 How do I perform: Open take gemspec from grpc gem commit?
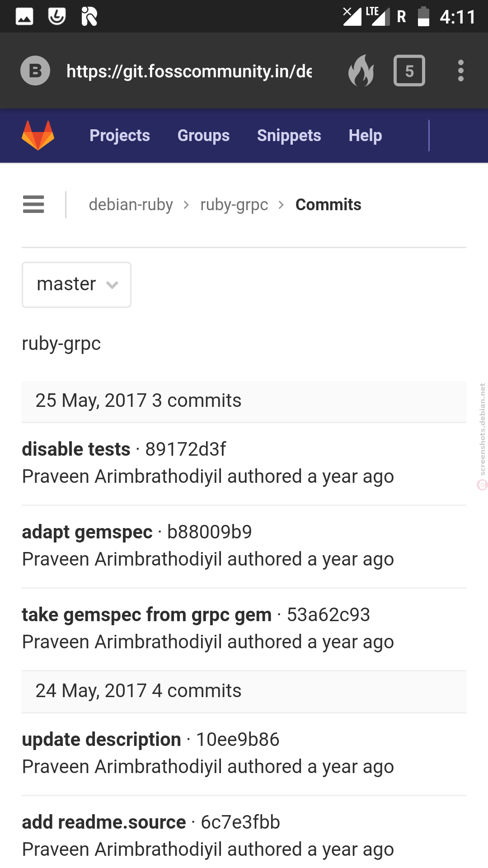coord(147,615)
